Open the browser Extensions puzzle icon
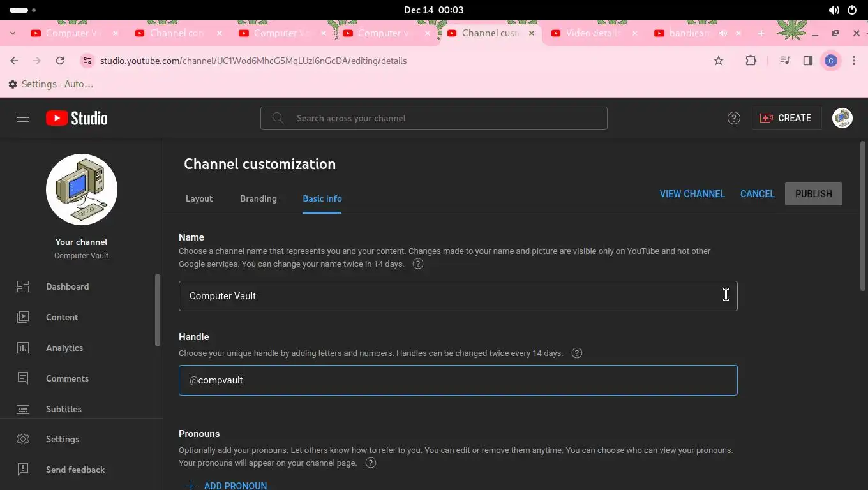 coord(751,61)
